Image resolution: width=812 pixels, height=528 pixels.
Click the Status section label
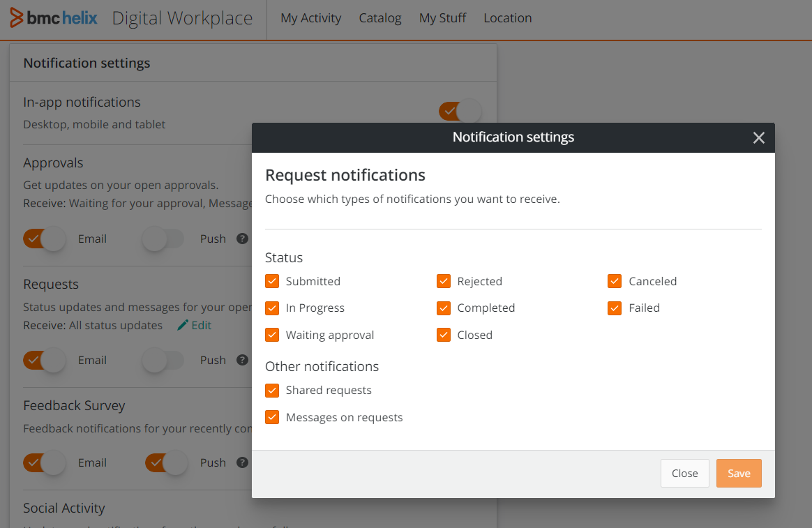[284, 258]
